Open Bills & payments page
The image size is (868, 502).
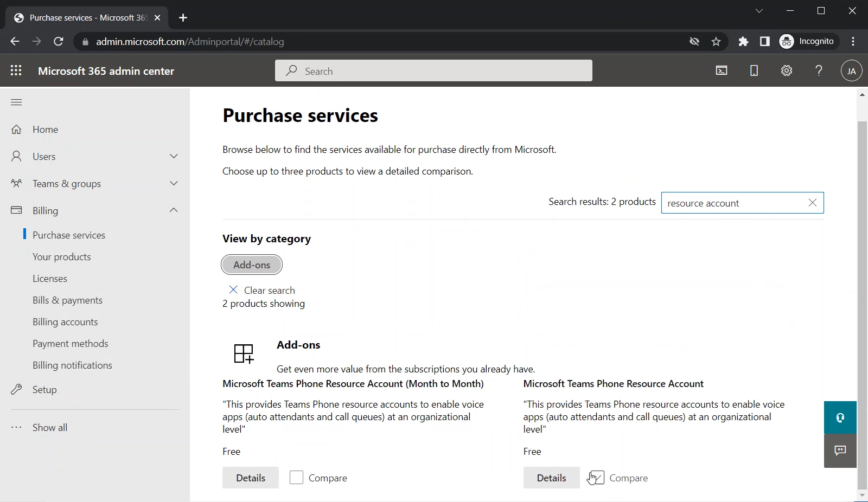point(67,300)
